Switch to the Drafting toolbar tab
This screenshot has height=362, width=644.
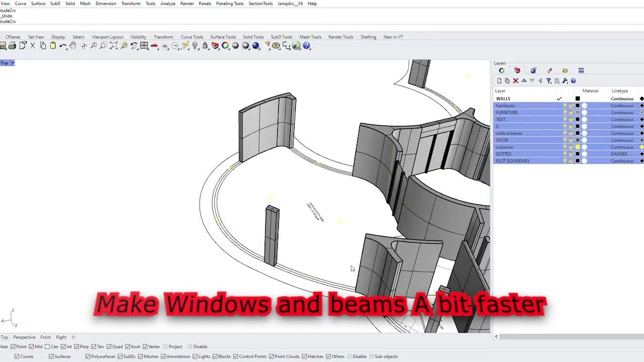[x=368, y=37]
